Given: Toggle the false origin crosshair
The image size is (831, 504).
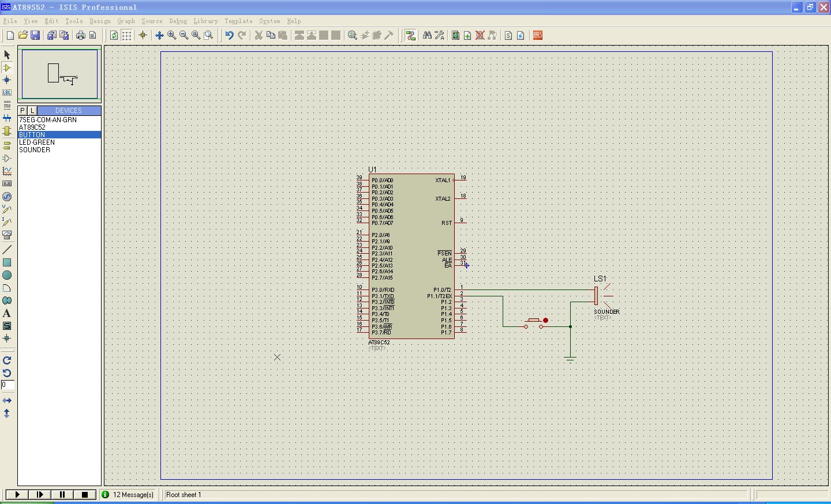Looking at the screenshot, I should tap(143, 35).
